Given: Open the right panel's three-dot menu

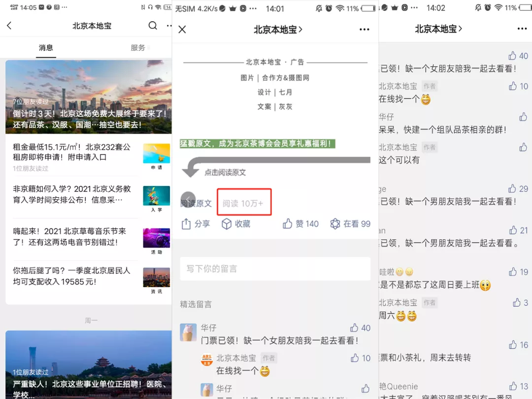Looking at the screenshot, I should 522,29.
